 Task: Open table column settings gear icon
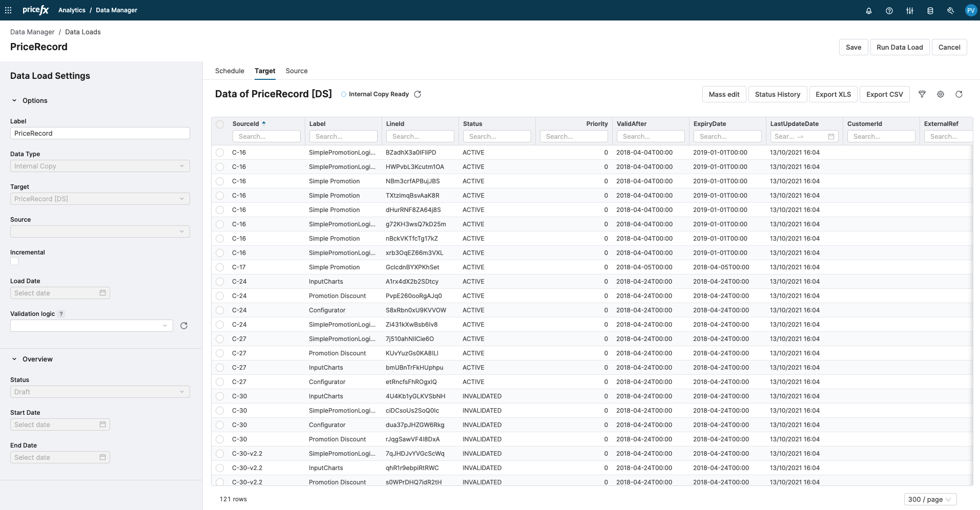pos(941,94)
